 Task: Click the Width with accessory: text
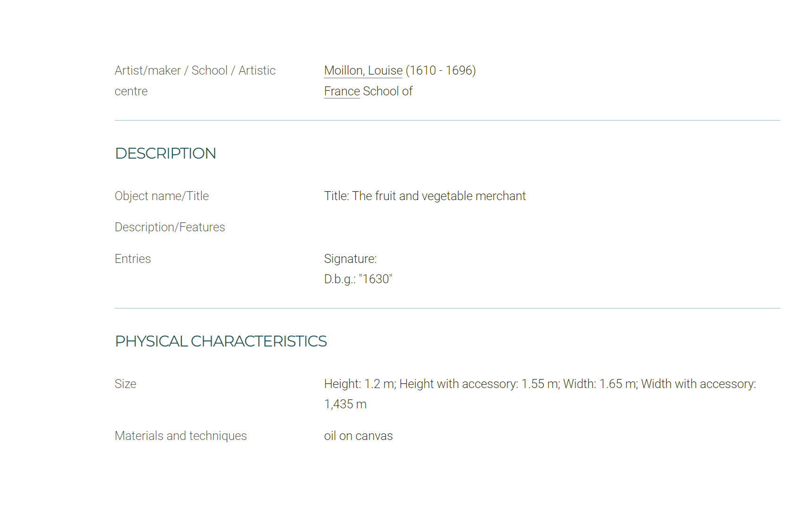(x=698, y=384)
